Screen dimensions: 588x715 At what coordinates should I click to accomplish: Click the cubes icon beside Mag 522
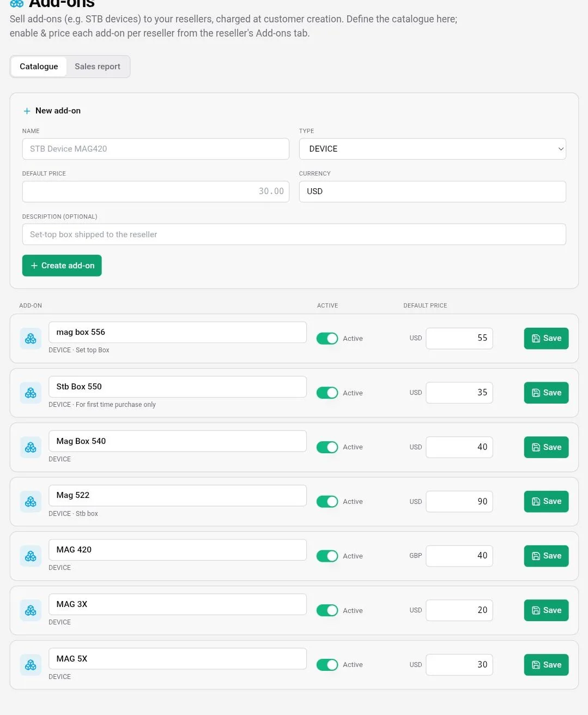(x=31, y=502)
